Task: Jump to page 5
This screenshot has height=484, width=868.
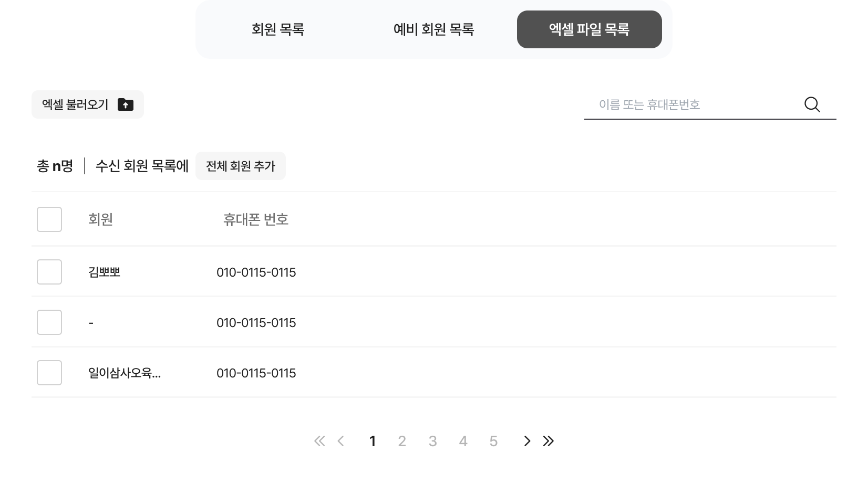Action: (x=493, y=441)
